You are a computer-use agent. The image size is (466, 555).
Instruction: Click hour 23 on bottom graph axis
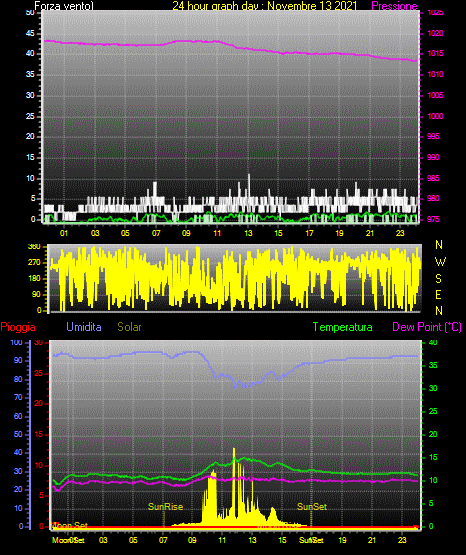click(x=402, y=540)
